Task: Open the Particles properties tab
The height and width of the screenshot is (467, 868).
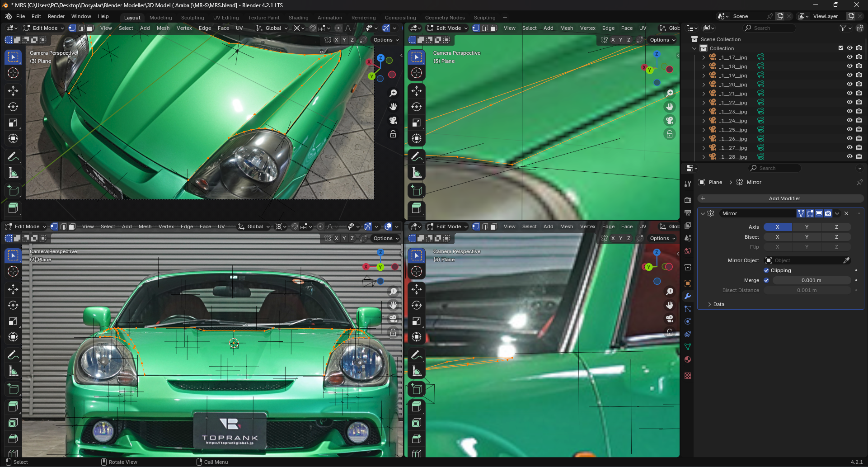Action: (x=688, y=309)
